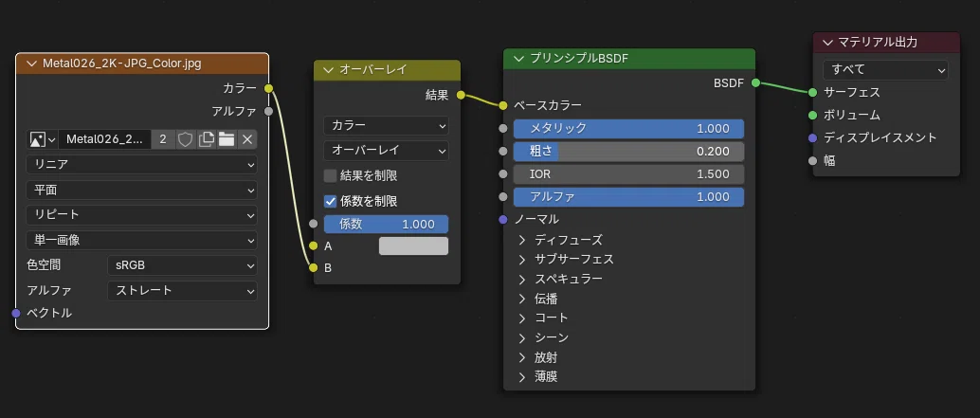Screen dimensions: 980x418
Task: Click the ノーマル input socket
Action: click(504, 219)
